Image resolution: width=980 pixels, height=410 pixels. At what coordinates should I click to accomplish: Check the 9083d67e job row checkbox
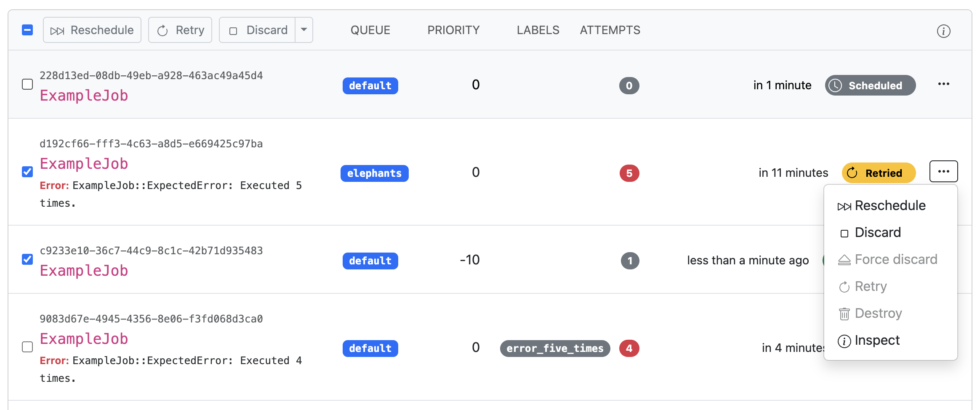point(27,347)
